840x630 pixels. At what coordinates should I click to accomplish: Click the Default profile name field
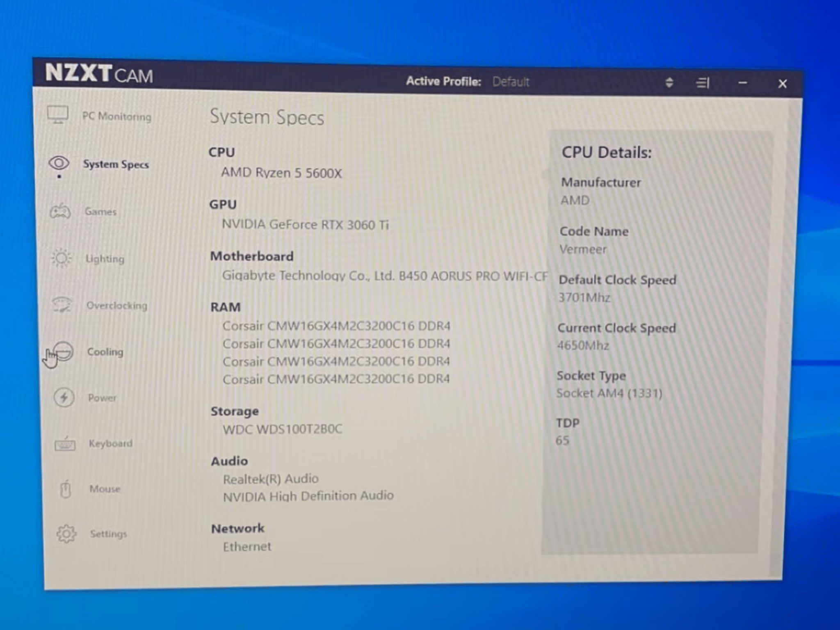coord(511,82)
